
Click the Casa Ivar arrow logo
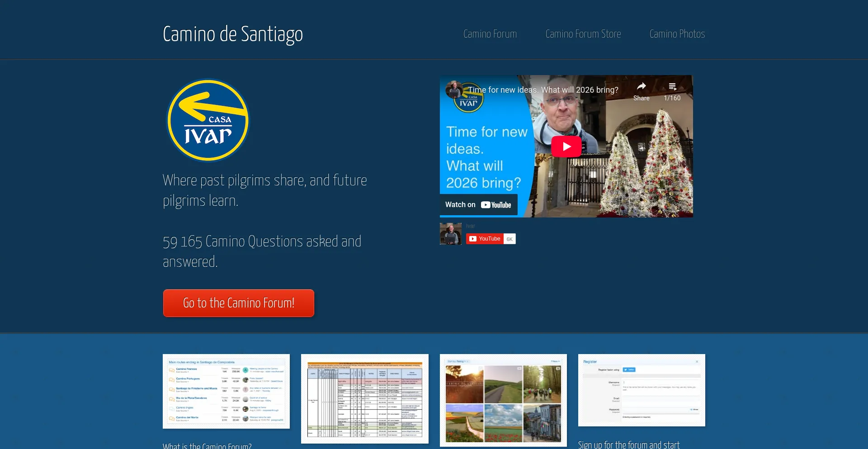208,120
